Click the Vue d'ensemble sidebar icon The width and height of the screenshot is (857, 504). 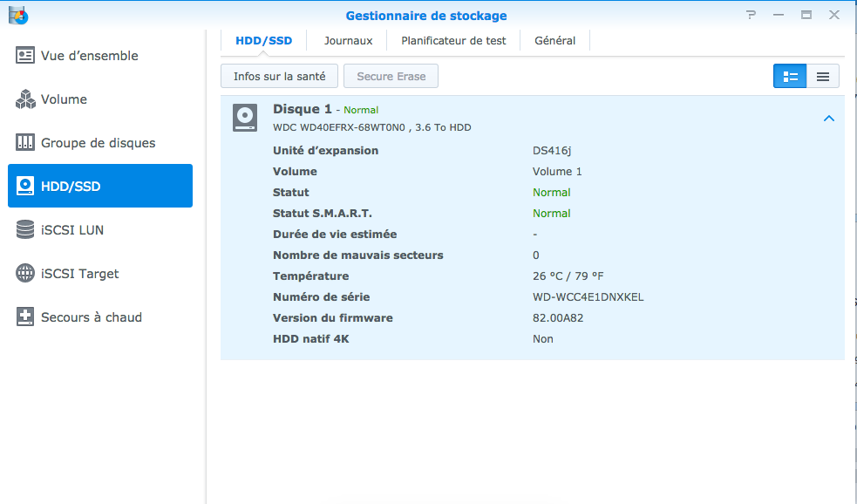coord(25,55)
